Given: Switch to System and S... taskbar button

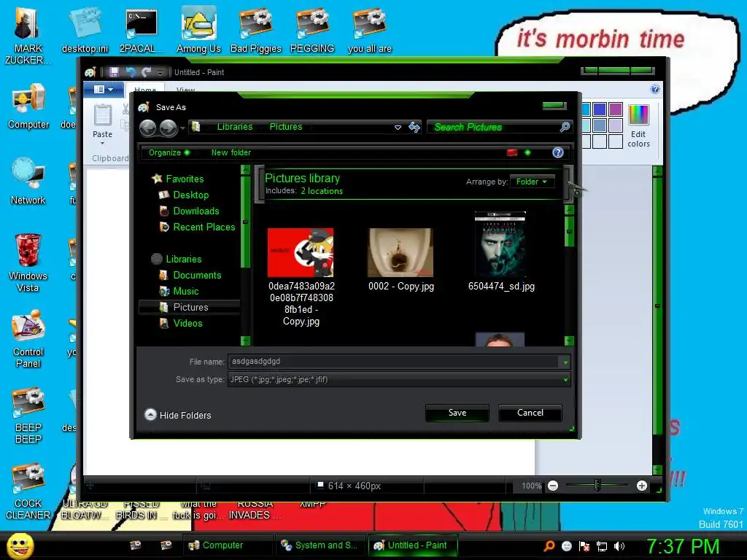Looking at the screenshot, I should [x=320, y=545].
